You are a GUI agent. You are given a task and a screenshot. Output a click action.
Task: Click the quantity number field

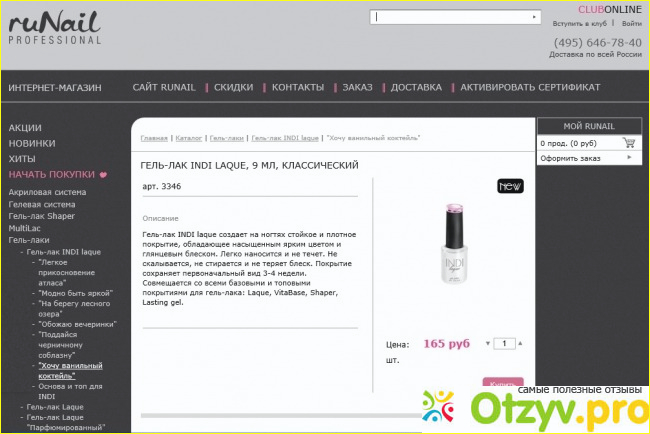click(504, 343)
